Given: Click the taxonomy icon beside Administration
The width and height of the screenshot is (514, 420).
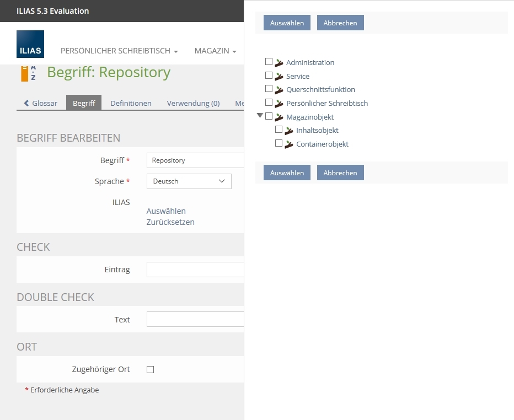Looking at the screenshot, I should coord(279,63).
